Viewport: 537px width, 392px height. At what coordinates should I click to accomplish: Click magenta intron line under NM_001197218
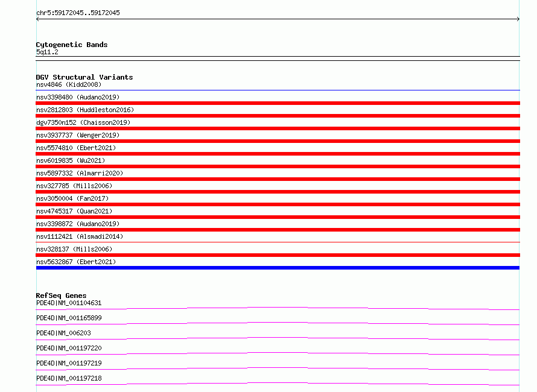point(278,384)
